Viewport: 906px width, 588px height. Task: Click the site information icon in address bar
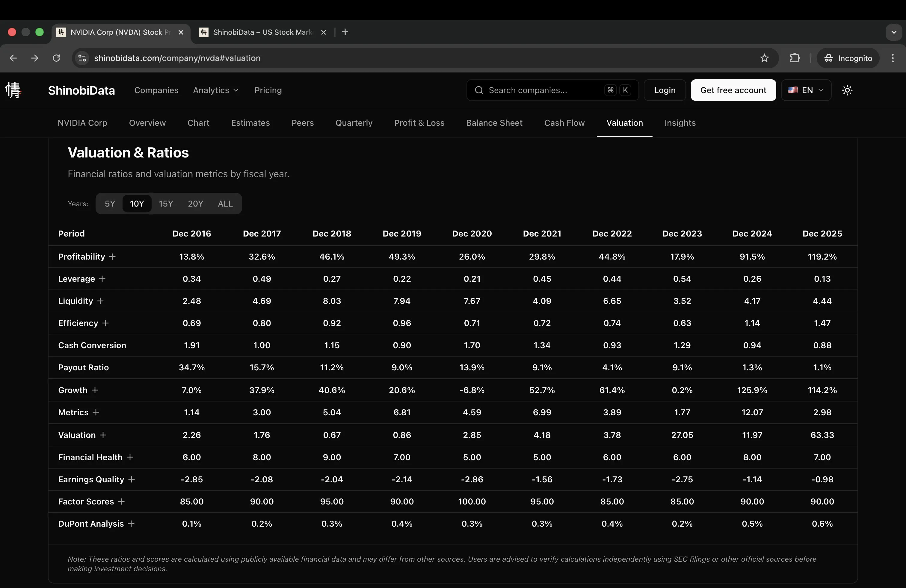click(x=82, y=58)
